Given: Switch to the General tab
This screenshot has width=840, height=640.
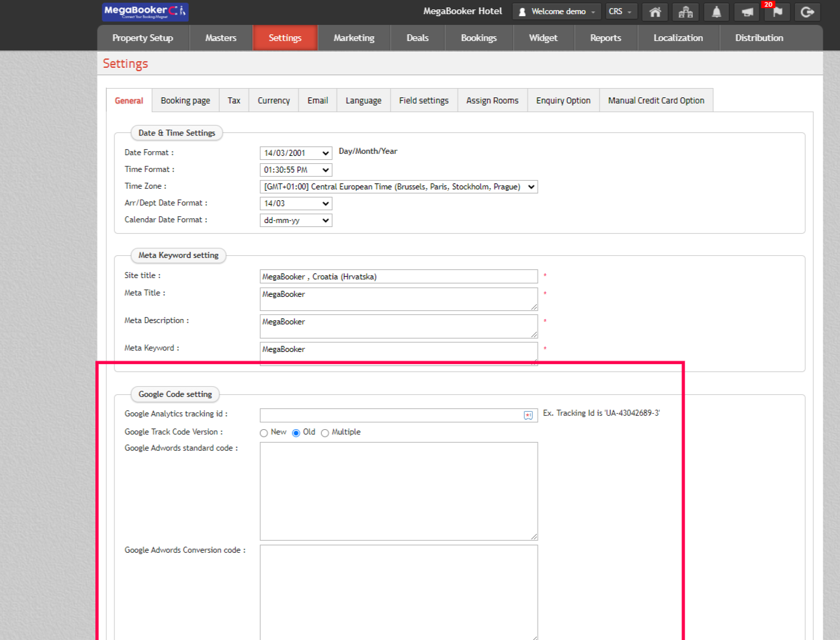Looking at the screenshot, I should [x=129, y=101].
